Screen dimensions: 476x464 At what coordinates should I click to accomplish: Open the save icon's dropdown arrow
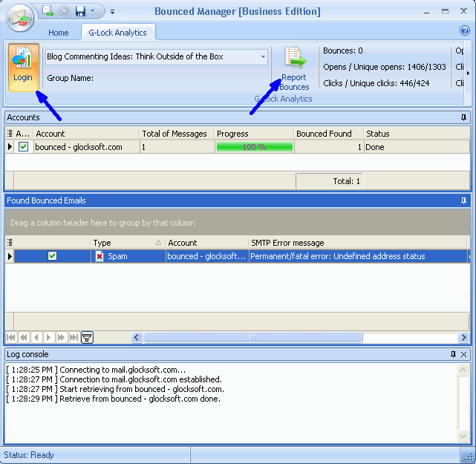pos(92,11)
